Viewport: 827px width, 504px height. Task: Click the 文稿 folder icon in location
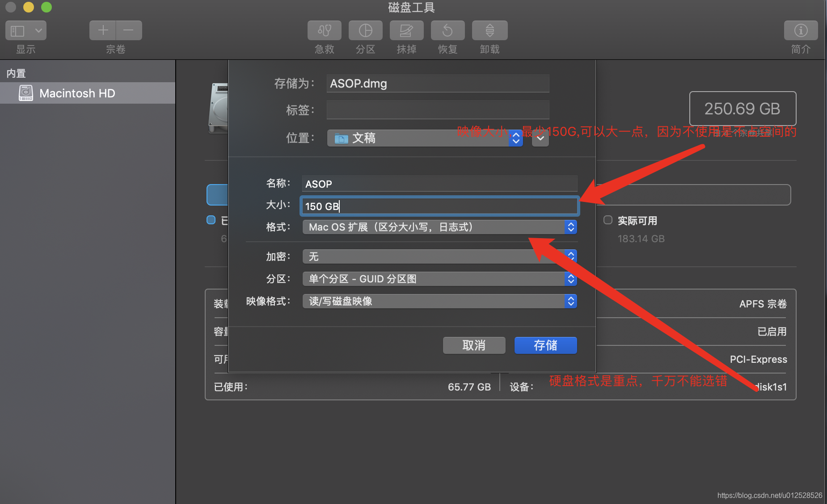[x=342, y=139]
